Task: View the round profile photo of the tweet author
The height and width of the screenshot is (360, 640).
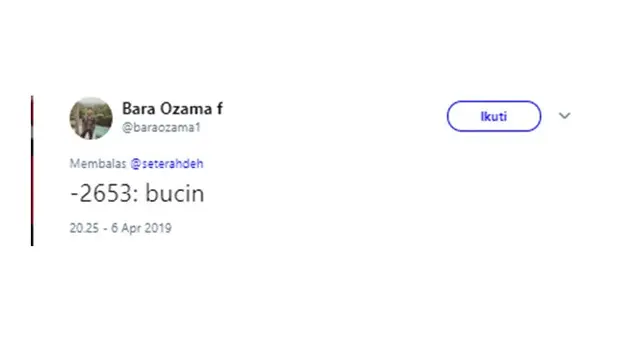Action: pyautogui.click(x=91, y=118)
